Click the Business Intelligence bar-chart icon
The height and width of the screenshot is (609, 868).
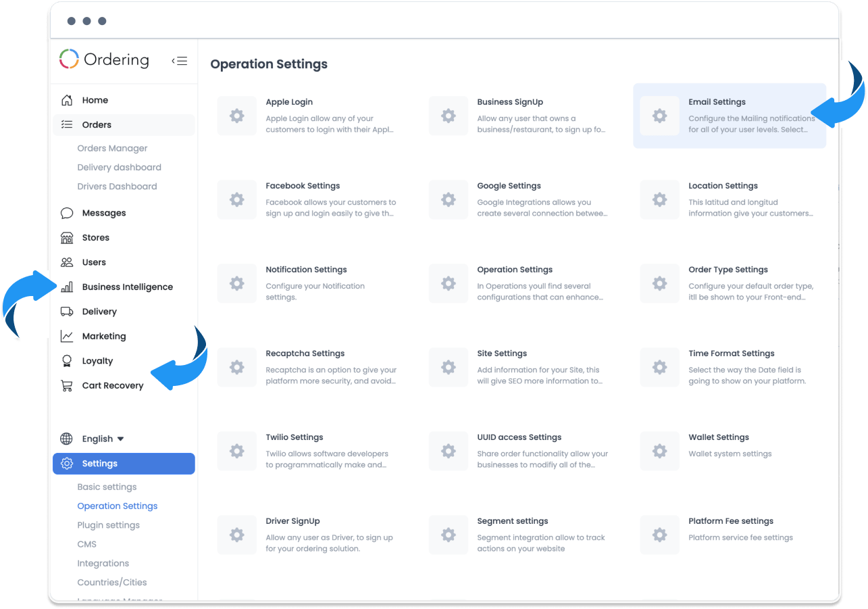point(67,287)
